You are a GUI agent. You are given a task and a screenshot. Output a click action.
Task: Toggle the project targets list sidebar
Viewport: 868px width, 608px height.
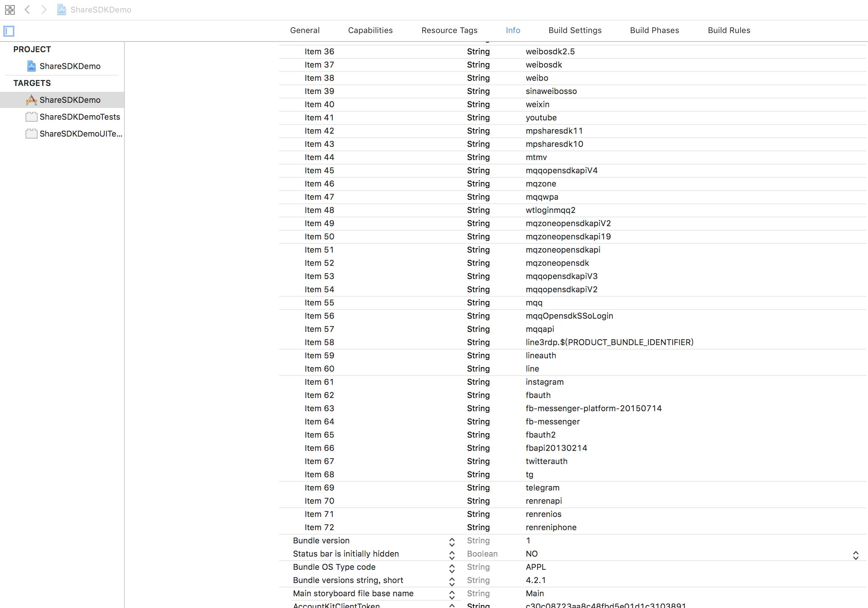pos(9,31)
